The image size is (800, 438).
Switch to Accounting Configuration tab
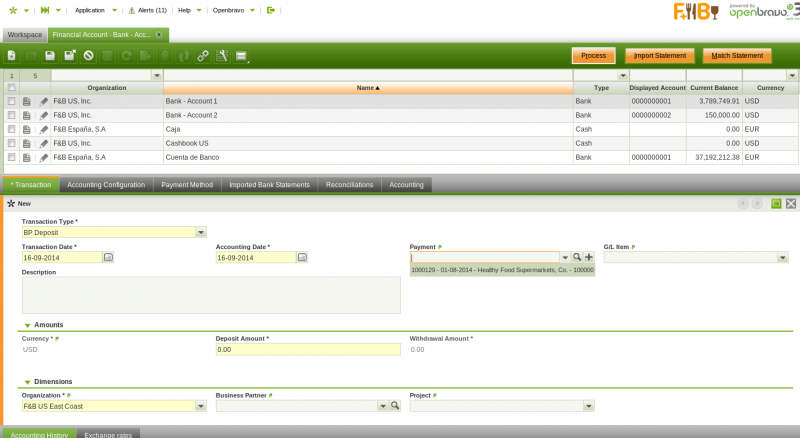click(x=106, y=185)
